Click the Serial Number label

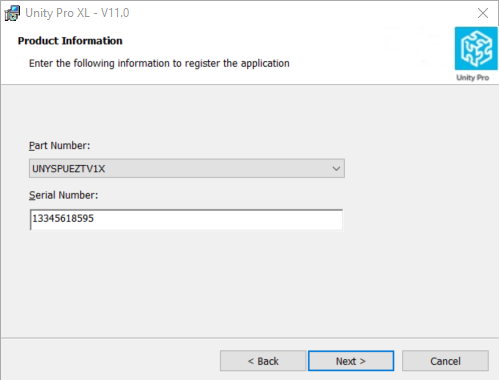click(63, 195)
